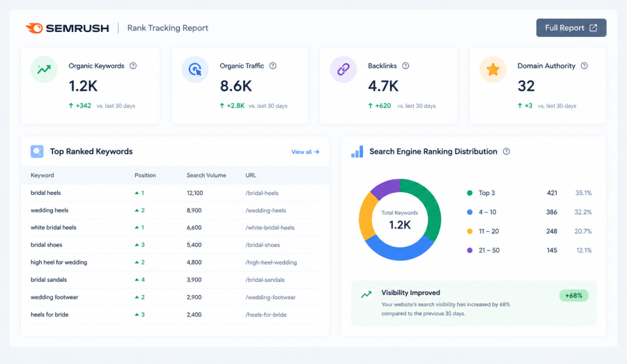627x364 pixels.
Task: Click the Backlinks chain link icon
Action: (343, 70)
